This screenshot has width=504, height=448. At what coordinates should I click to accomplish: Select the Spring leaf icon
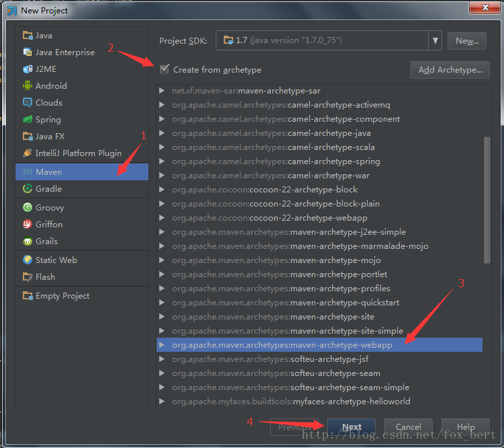[x=28, y=120]
